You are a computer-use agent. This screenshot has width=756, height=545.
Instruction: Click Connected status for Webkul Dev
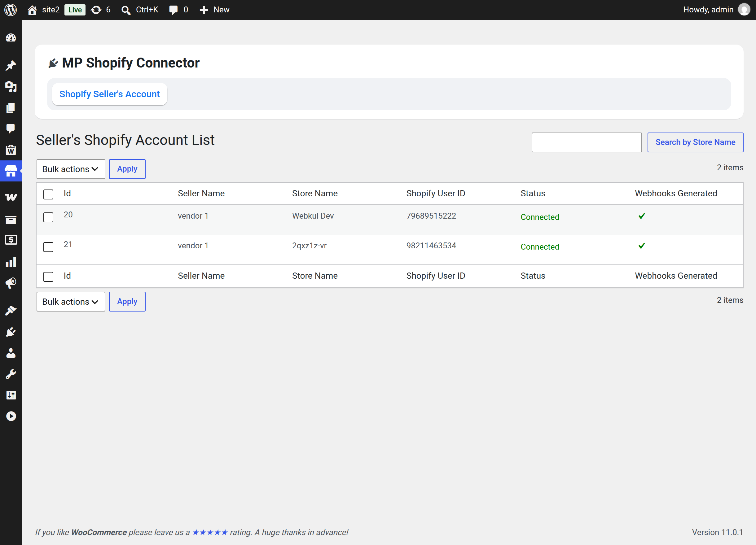click(x=540, y=217)
